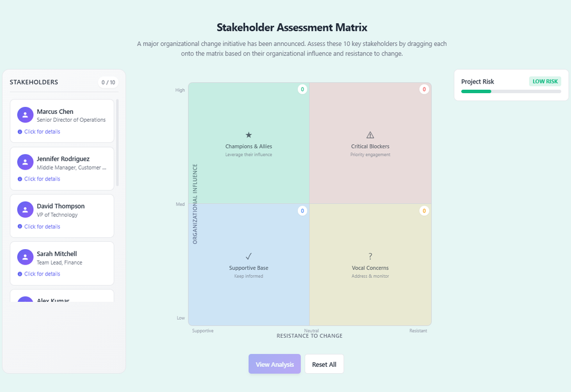Screen dimensions: 571x392
Task: Click the Critical Blockers count badge
Action: tap(424, 89)
